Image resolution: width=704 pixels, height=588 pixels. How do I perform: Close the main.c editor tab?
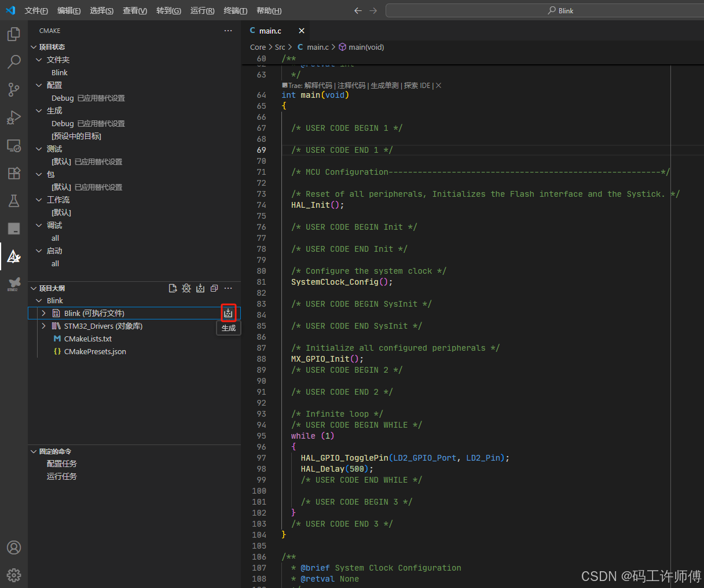click(302, 31)
